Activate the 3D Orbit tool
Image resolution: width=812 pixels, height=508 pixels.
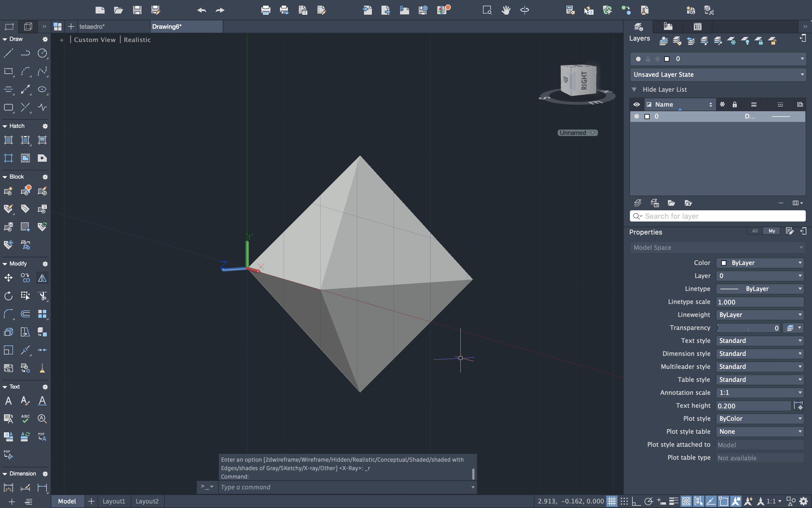524,10
